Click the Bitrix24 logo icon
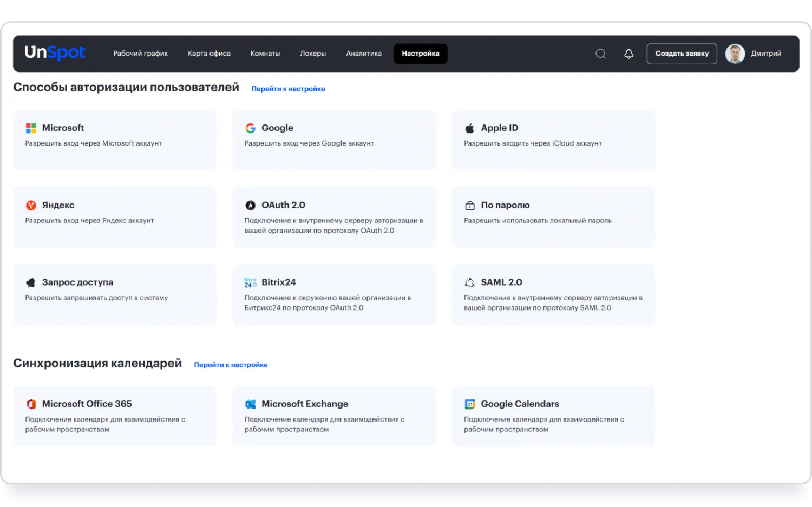 (x=250, y=282)
